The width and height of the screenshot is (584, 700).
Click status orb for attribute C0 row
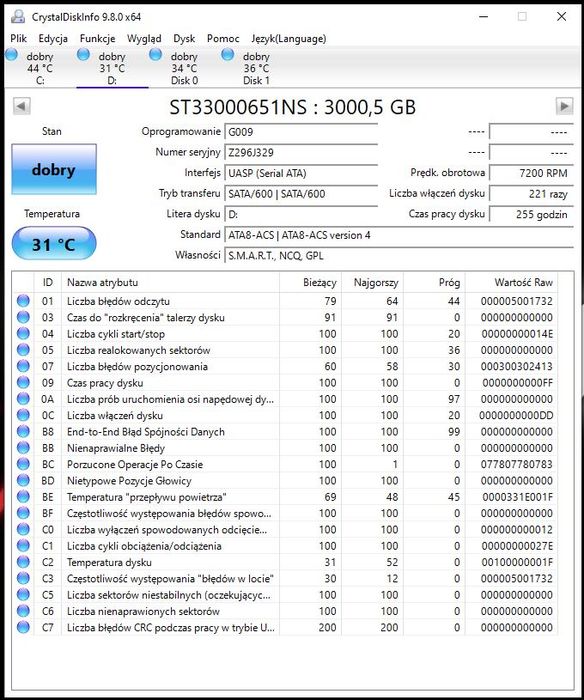[x=23, y=529]
